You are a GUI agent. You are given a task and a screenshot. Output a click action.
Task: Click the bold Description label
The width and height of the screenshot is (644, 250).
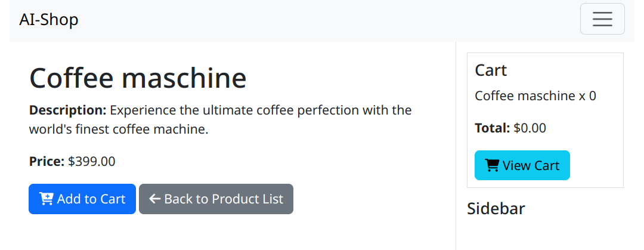68,110
